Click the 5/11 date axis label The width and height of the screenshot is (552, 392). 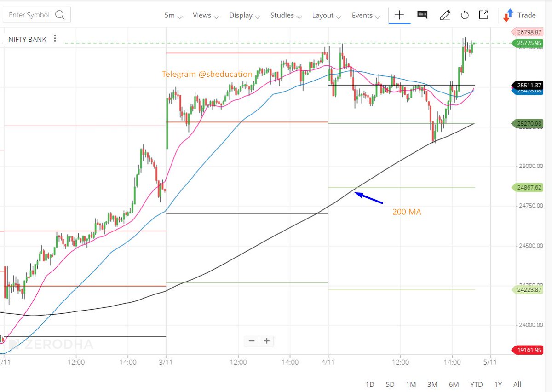click(x=490, y=362)
